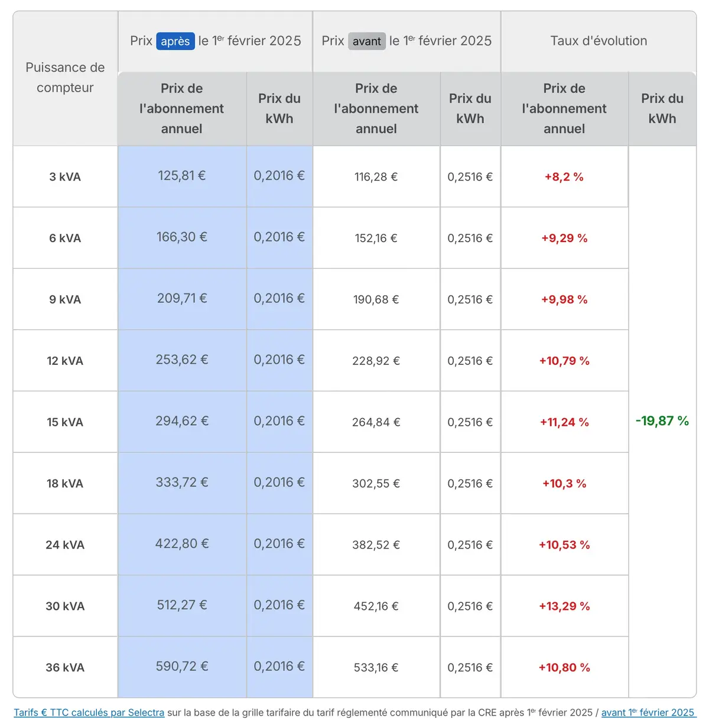Click the '302,55 €' previous price cell
This screenshot has width=709, height=728.
(376, 484)
